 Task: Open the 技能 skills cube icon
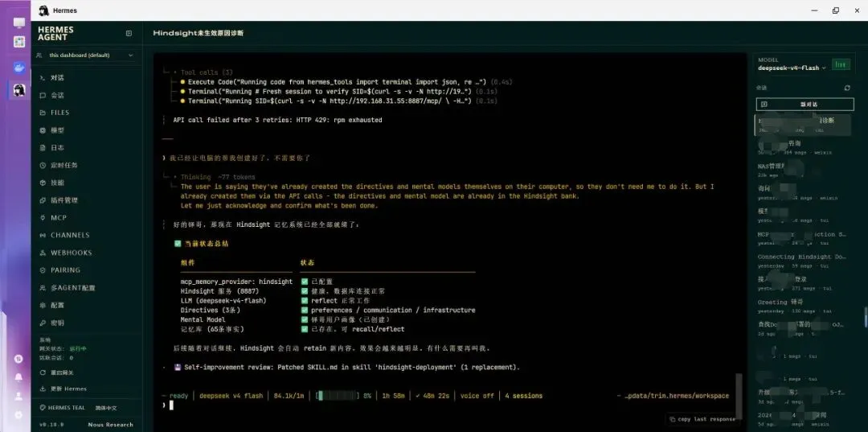click(x=43, y=183)
